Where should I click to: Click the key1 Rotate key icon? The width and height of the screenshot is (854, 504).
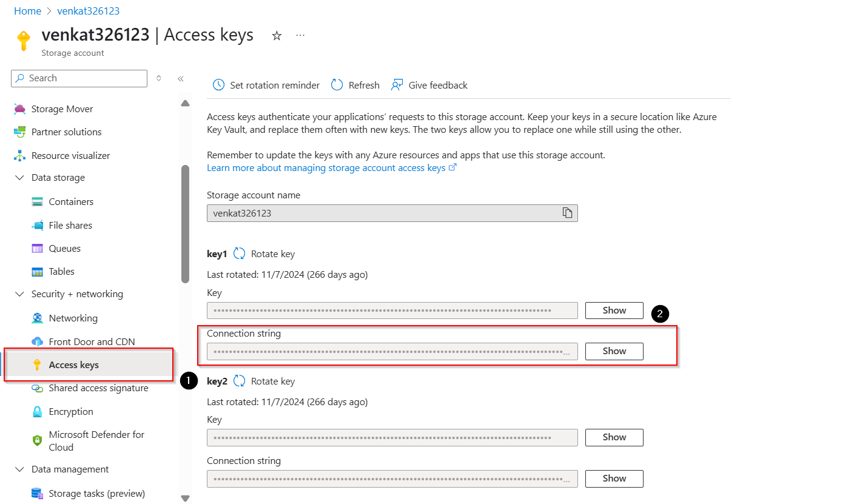pos(240,254)
